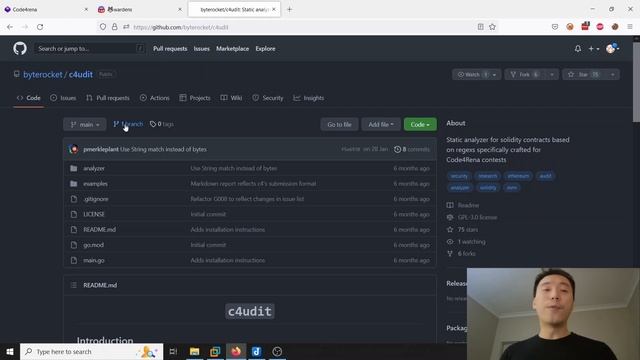
Task: Open the Add file dropdown
Action: pos(381,124)
